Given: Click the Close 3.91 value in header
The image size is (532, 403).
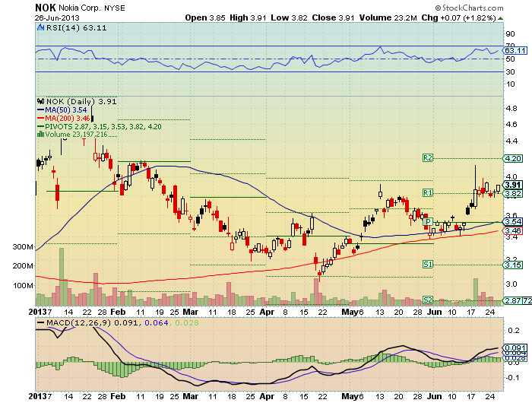Looking at the screenshot, I should (333, 18).
